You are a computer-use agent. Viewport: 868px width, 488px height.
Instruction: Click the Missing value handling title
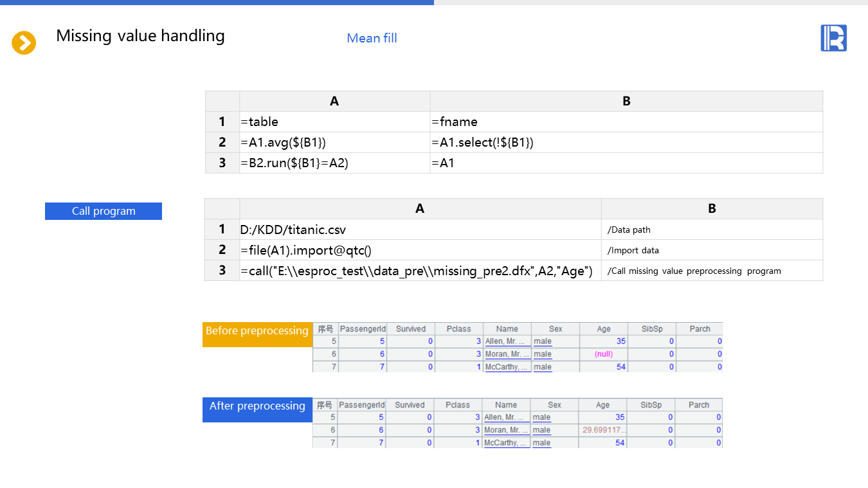pyautogui.click(x=140, y=35)
